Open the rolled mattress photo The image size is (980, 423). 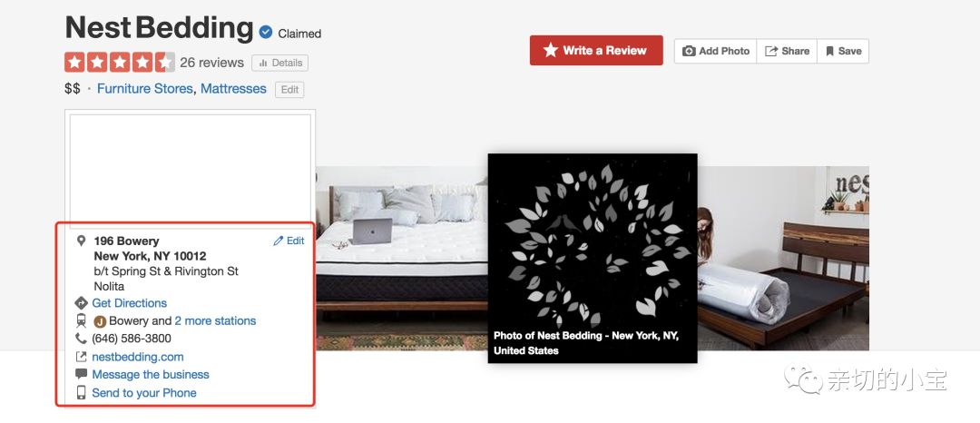click(x=783, y=258)
